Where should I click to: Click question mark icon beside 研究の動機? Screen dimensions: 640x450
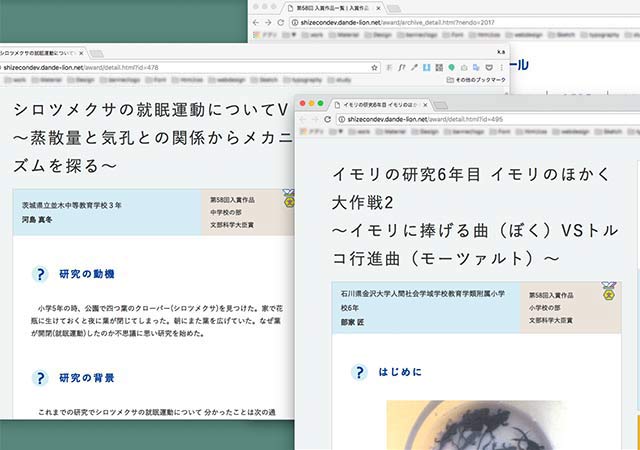coord(40,274)
